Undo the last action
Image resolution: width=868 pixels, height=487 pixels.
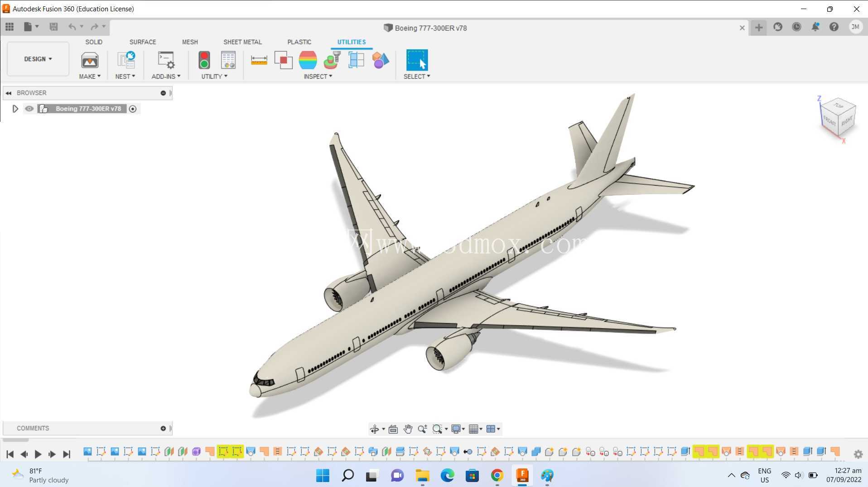tap(72, 27)
